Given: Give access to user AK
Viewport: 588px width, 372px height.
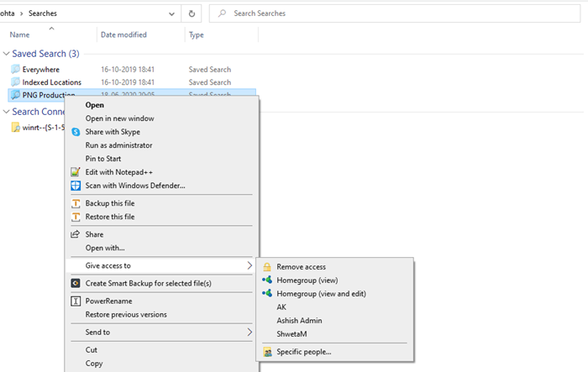Looking at the screenshot, I should [x=281, y=307].
